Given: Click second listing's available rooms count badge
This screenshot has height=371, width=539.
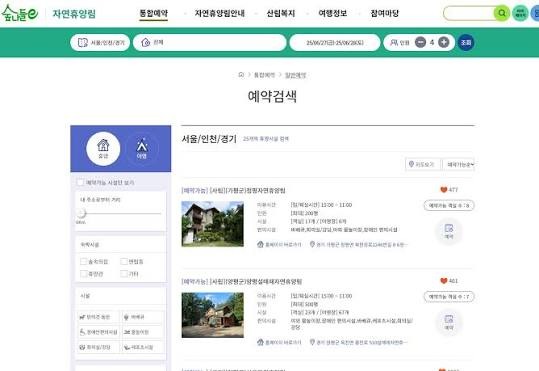Looking at the screenshot, I should point(449,297).
